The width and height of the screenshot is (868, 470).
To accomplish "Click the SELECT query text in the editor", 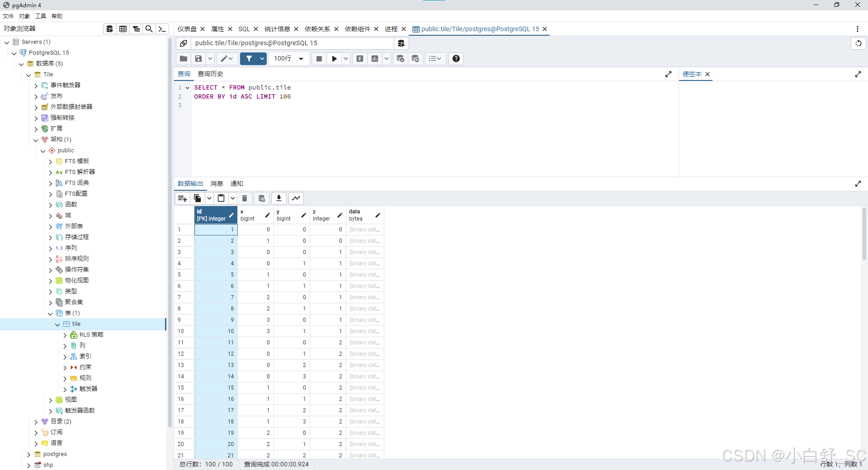I will click(242, 88).
